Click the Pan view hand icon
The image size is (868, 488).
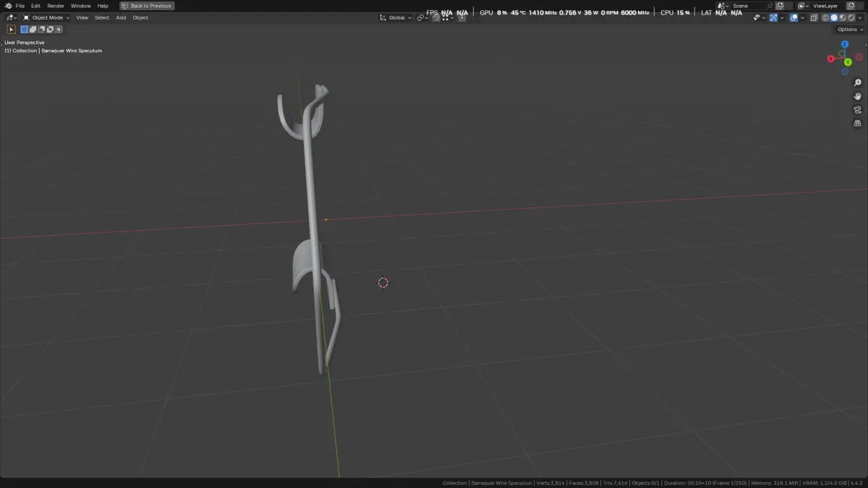point(858,96)
